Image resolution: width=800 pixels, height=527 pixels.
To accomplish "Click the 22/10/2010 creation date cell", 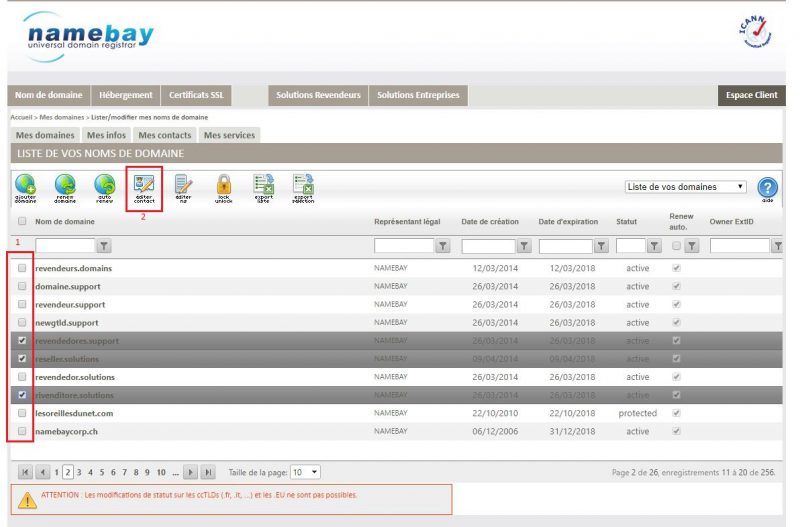I will 495,413.
